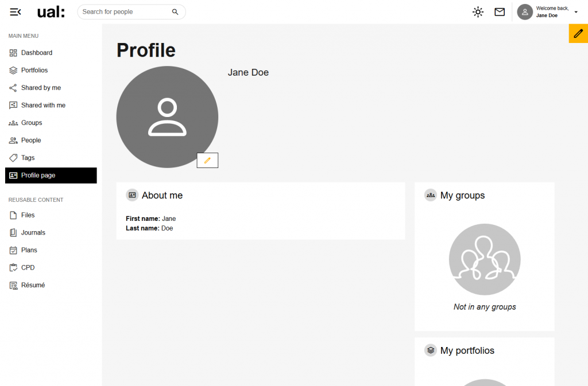The height and width of the screenshot is (386, 588).
Task: Click the ual: logo
Action: coord(51,12)
